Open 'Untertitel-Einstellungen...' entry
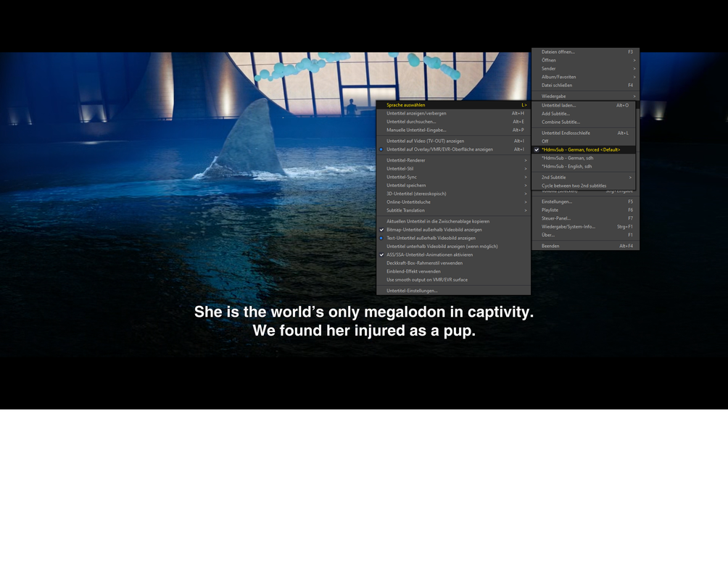The image size is (728, 580). pyautogui.click(x=453, y=291)
